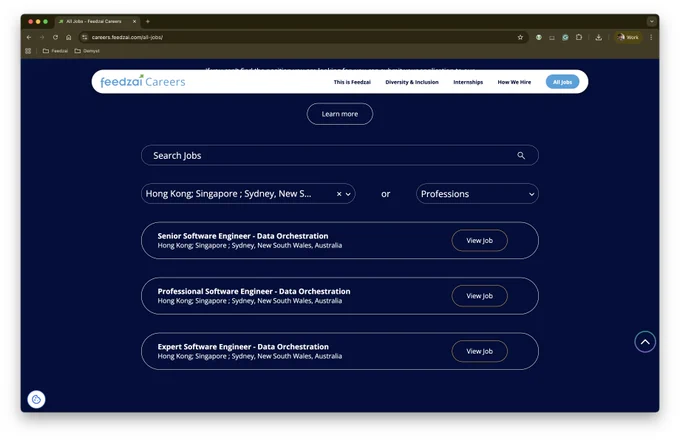680x440 pixels.
Task: Open the apps grid in bookmarks bar
Action: (x=28, y=51)
